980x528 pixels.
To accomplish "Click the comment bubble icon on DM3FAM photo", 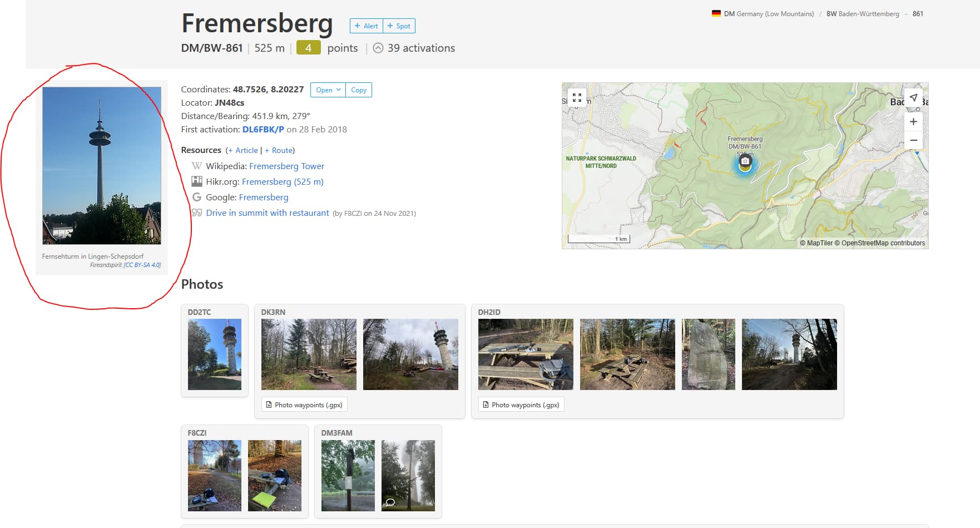I will [x=390, y=502].
